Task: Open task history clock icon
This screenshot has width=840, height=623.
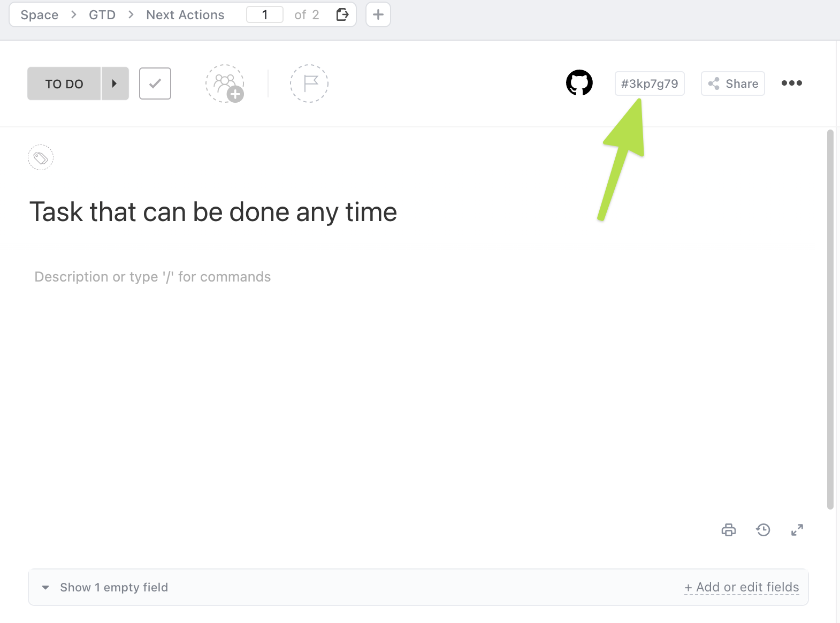Action: pyautogui.click(x=763, y=530)
